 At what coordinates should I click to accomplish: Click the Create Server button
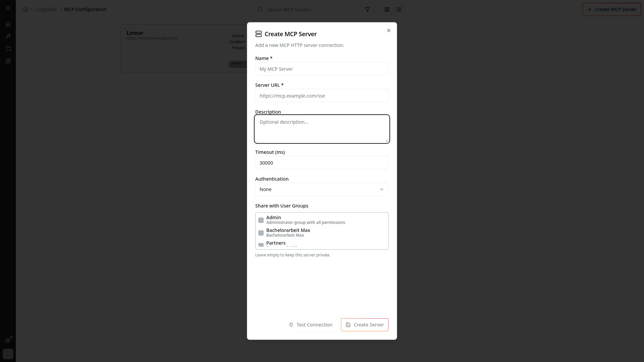point(365,325)
